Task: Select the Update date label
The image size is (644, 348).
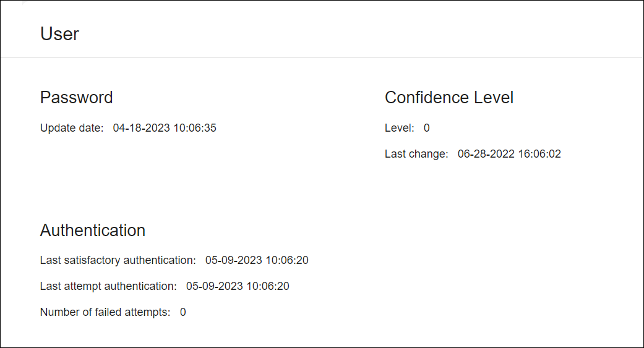Action: [71, 128]
